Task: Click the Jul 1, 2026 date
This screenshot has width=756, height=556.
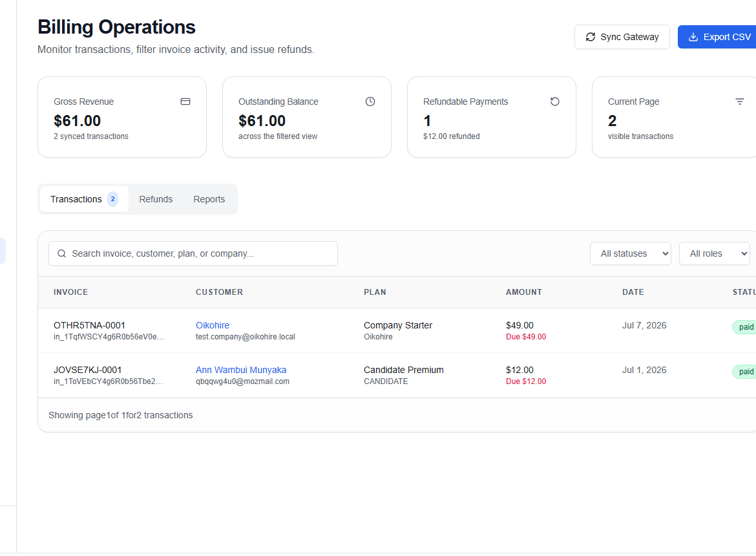Action: click(645, 370)
